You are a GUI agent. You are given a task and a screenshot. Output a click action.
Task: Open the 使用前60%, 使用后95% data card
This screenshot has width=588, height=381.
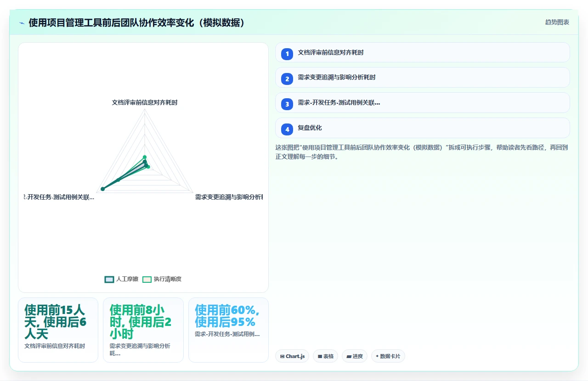[x=228, y=330]
